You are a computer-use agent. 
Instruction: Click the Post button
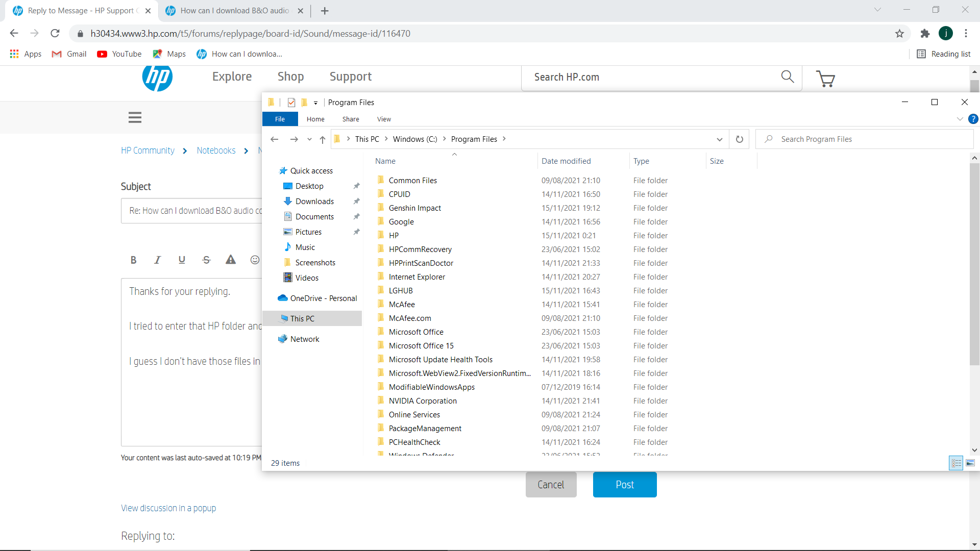click(x=625, y=485)
